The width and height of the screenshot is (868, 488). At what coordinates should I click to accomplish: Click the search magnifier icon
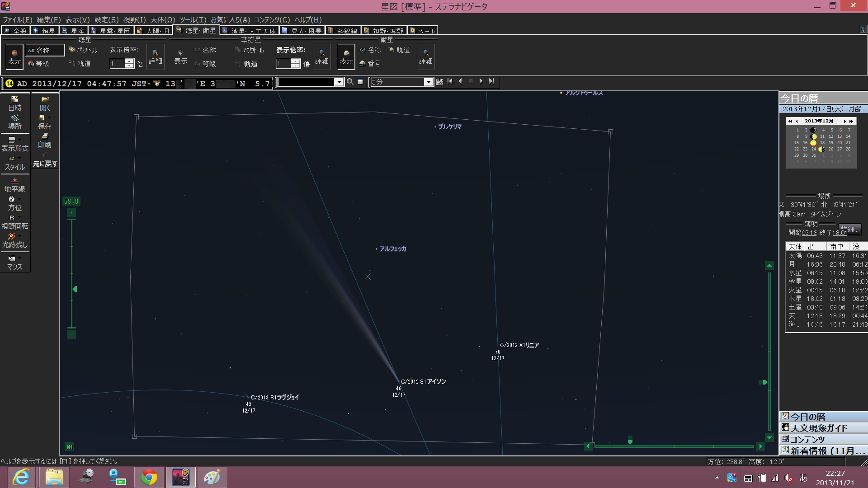[350, 82]
